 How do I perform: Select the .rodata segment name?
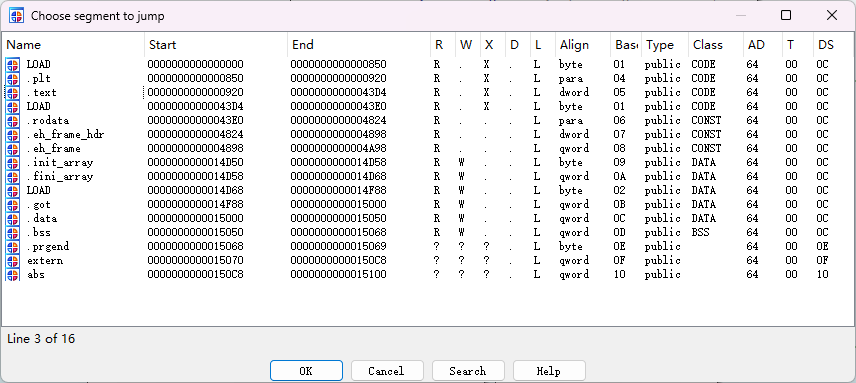[x=47, y=121]
